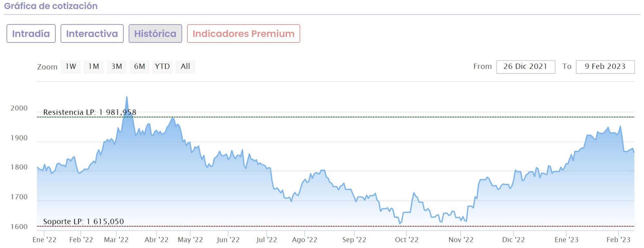Click the Jul '22 axis label
Screen dimensions: 644x248
click(266, 240)
